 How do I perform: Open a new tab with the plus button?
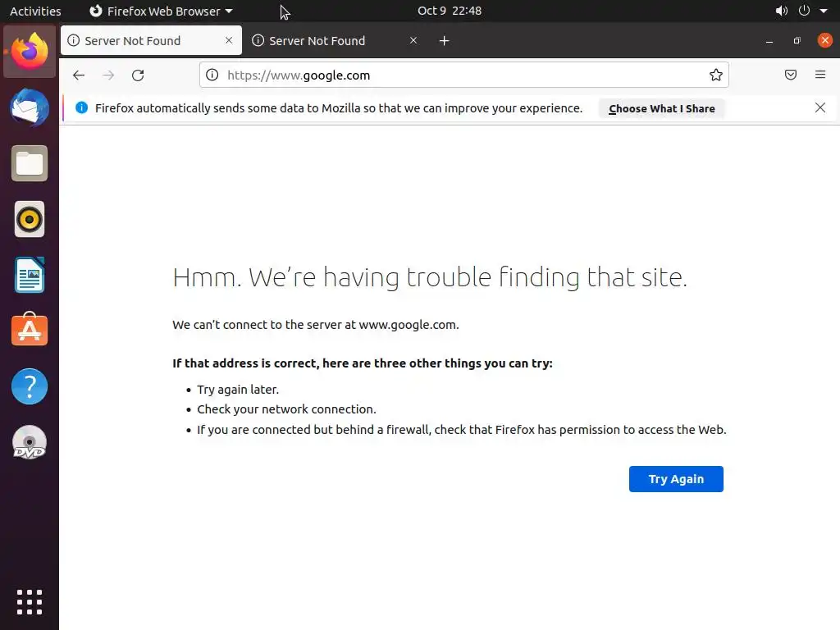click(444, 41)
